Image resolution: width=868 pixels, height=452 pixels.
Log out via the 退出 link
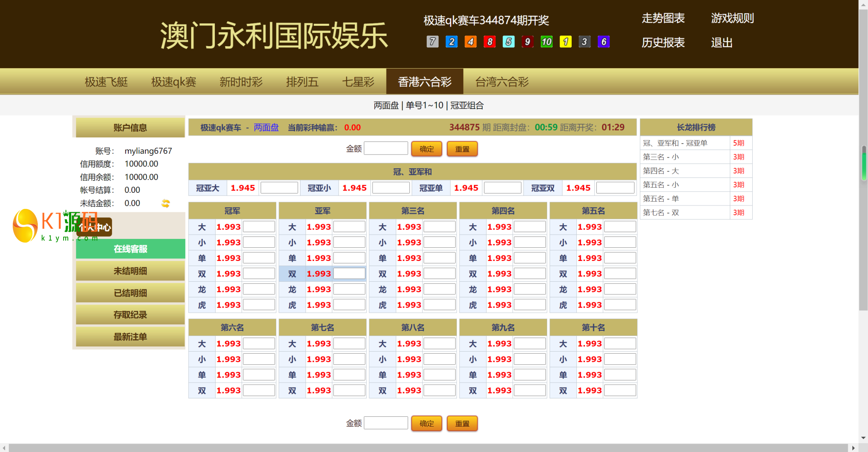tap(722, 43)
